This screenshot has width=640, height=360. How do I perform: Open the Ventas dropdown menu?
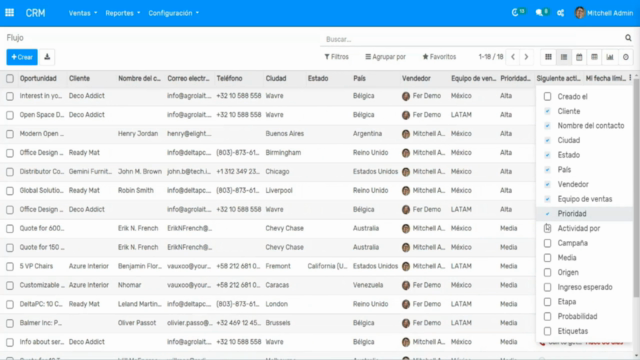pos(83,13)
